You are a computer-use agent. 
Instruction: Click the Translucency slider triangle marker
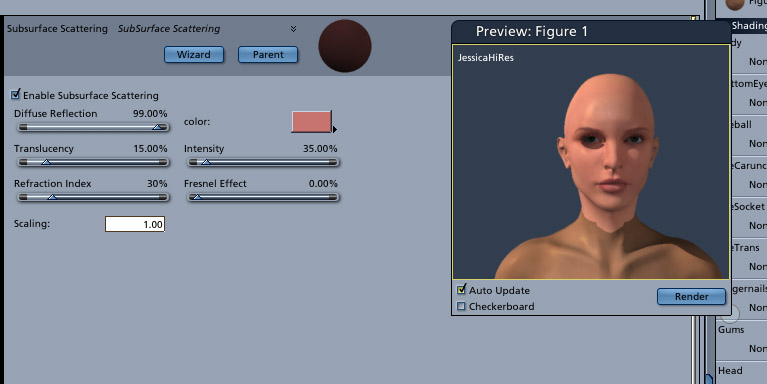pos(46,162)
